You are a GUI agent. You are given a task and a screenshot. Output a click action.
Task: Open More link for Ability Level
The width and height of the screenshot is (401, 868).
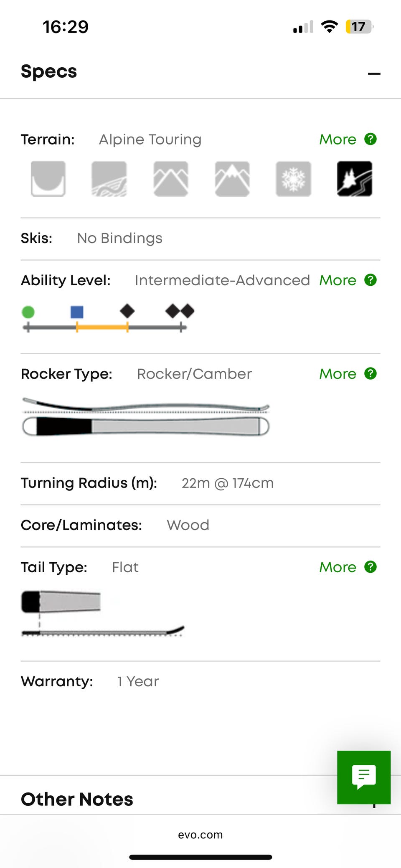tap(338, 280)
